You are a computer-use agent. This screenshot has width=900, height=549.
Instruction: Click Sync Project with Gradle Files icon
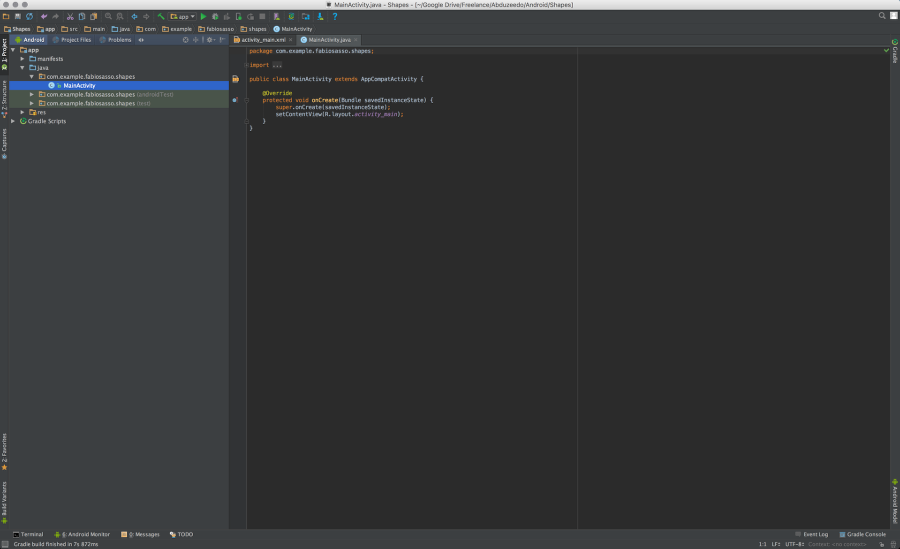click(291, 17)
